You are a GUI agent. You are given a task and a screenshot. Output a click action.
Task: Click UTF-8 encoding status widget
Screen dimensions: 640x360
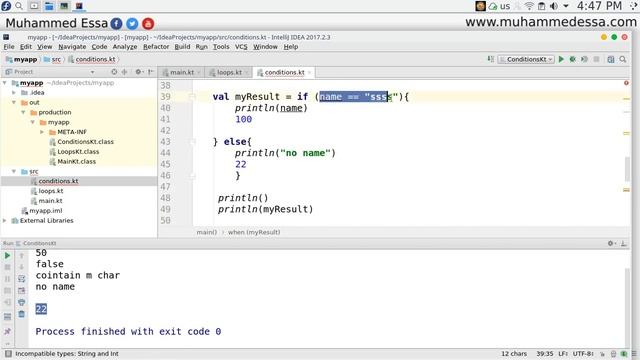point(583,353)
